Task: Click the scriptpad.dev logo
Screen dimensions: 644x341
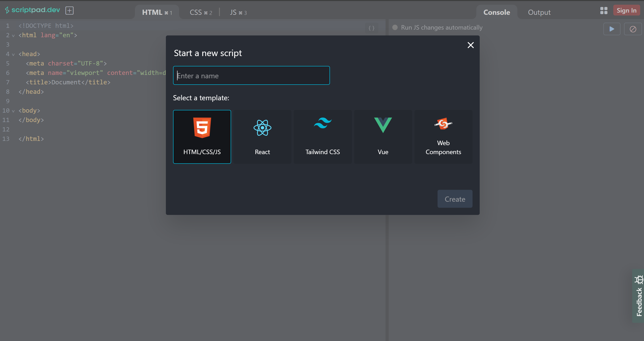Action: click(33, 10)
